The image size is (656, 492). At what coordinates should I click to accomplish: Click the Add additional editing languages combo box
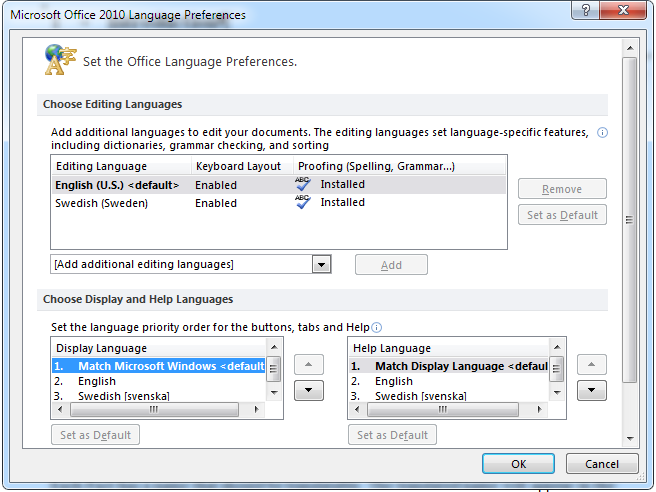click(x=191, y=264)
